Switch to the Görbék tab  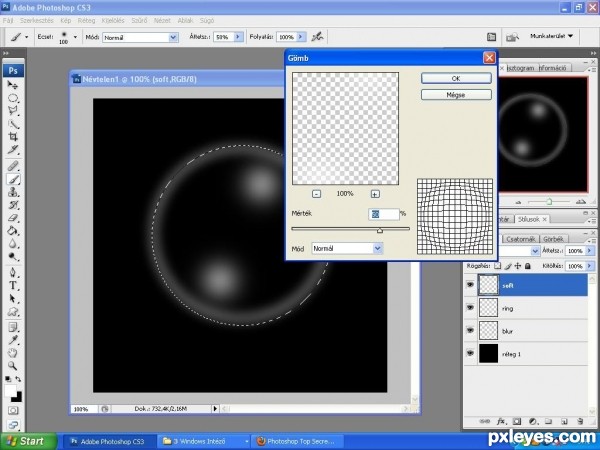coord(553,239)
